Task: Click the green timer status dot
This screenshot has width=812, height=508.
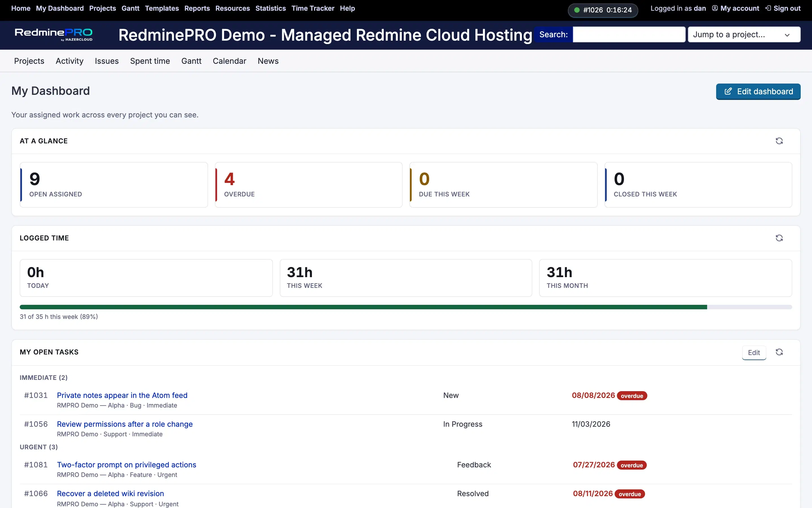Action: 577,10
